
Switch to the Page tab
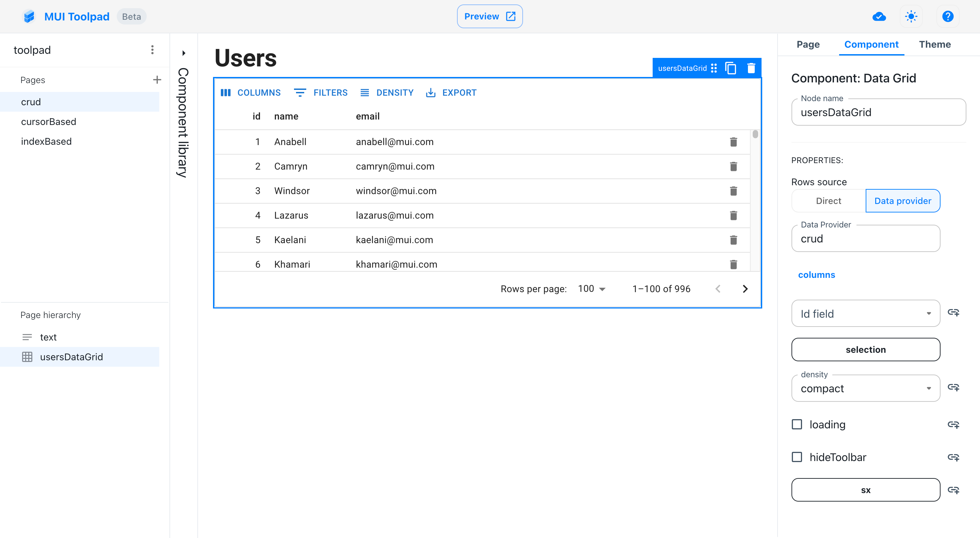click(x=808, y=45)
